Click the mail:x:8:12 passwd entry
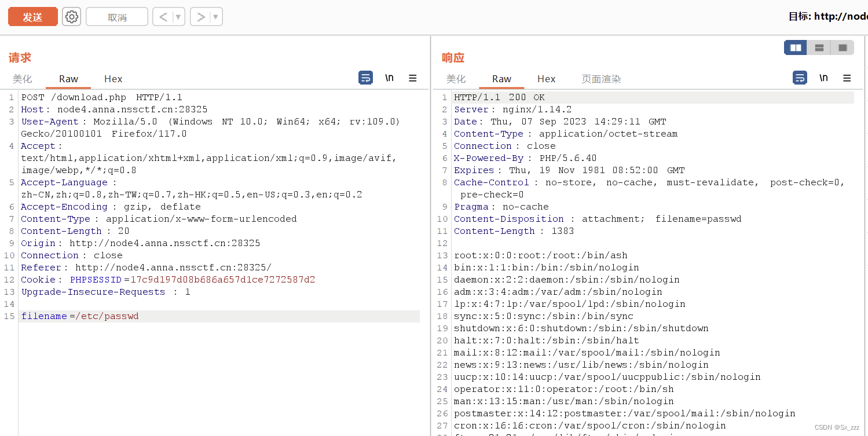This screenshot has width=868, height=436. (x=587, y=353)
